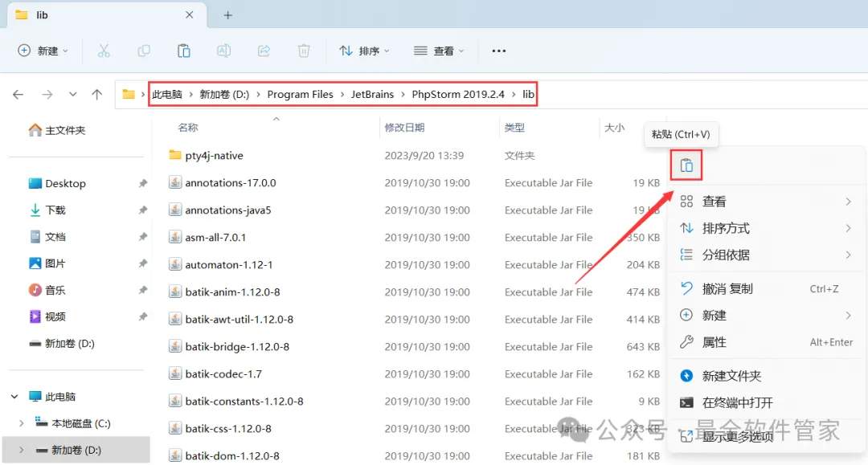Sort by 类型 column header

tap(514, 128)
